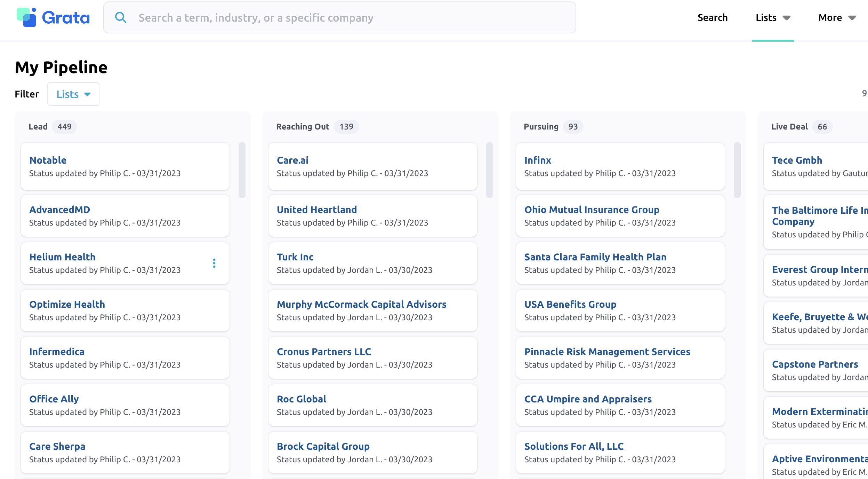Click the Reaching Out column header

click(303, 127)
